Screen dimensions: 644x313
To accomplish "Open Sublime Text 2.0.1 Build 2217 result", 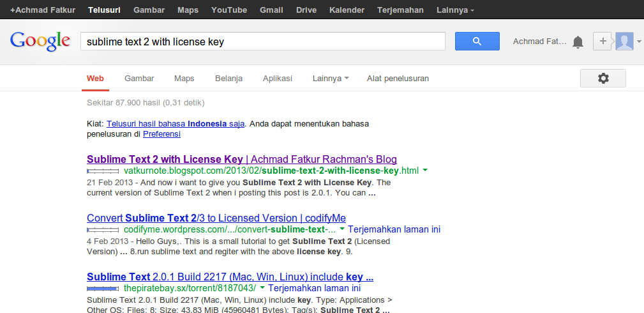I will 230,277.
